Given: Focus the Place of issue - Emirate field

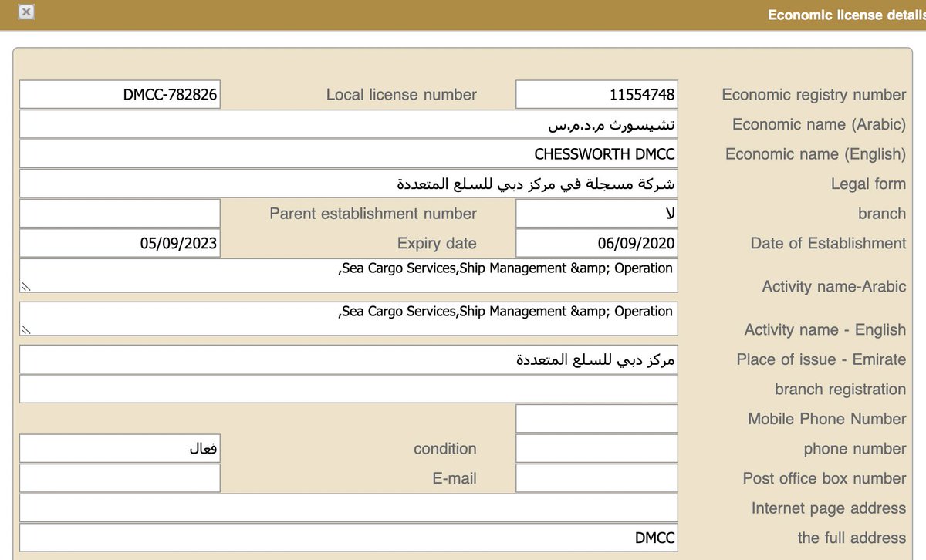Looking at the screenshot, I should [x=349, y=359].
